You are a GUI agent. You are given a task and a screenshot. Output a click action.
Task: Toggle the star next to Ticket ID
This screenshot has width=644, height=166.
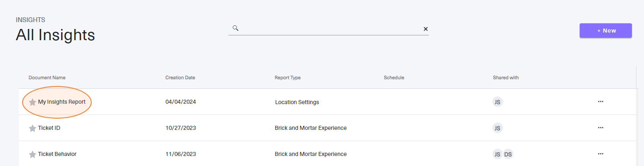click(33, 128)
